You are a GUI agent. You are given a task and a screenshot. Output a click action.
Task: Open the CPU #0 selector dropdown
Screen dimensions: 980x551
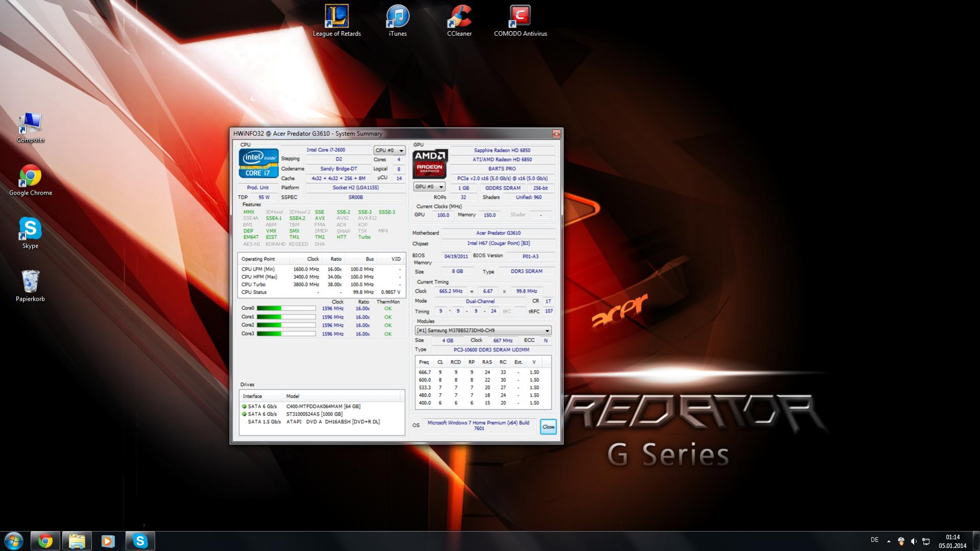(390, 150)
